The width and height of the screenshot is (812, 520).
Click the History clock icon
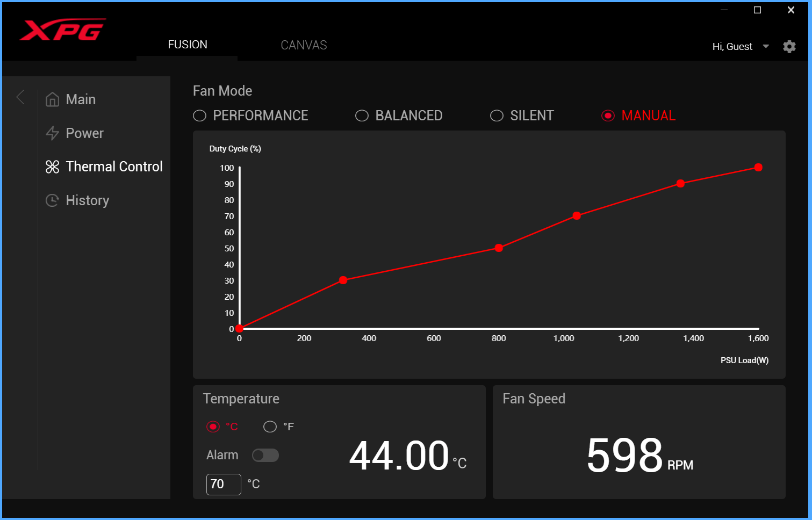(x=52, y=200)
